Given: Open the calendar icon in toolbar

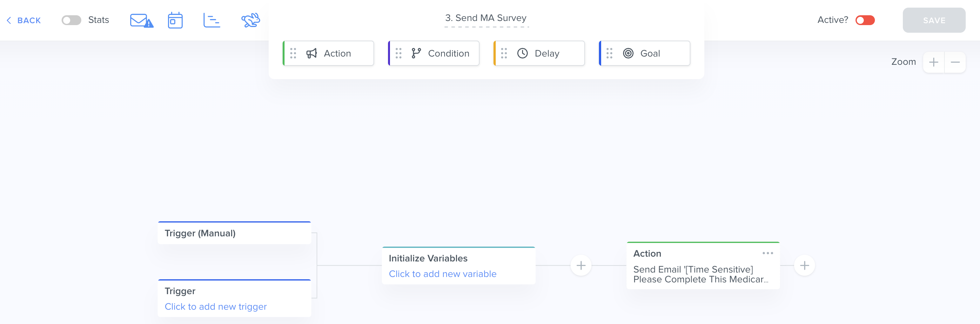Looking at the screenshot, I should [x=175, y=21].
